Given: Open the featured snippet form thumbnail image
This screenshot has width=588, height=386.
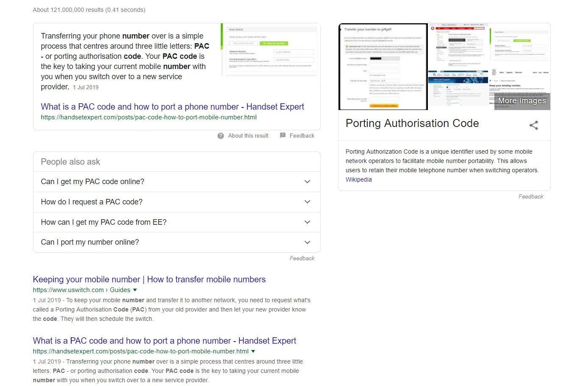Looking at the screenshot, I should point(270,50).
